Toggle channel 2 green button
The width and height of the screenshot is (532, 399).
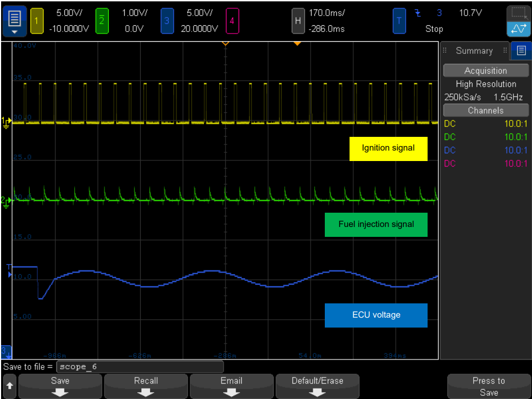[x=102, y=21]
